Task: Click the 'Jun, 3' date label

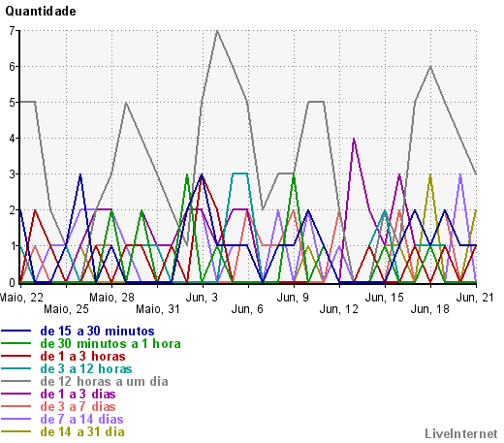Action: point(202,298)
